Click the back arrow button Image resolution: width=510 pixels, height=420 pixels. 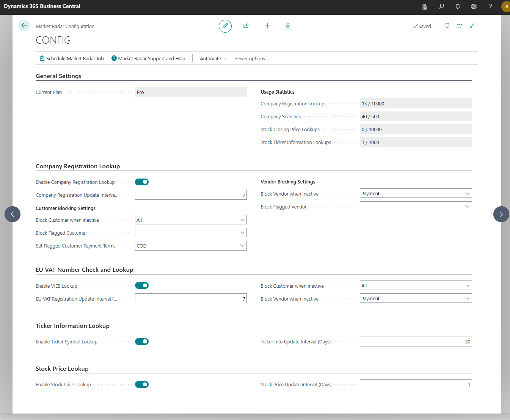click(x=24, y=25)
